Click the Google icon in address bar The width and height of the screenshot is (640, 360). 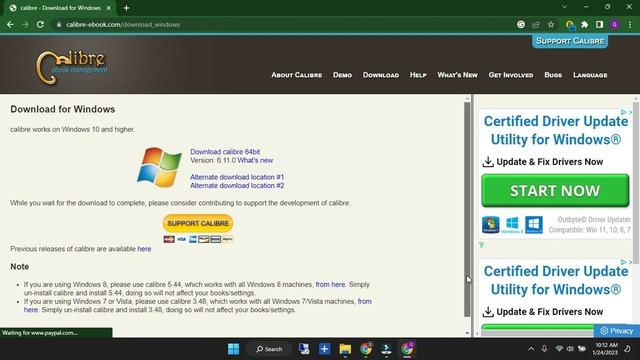click(x=521, y=24)
